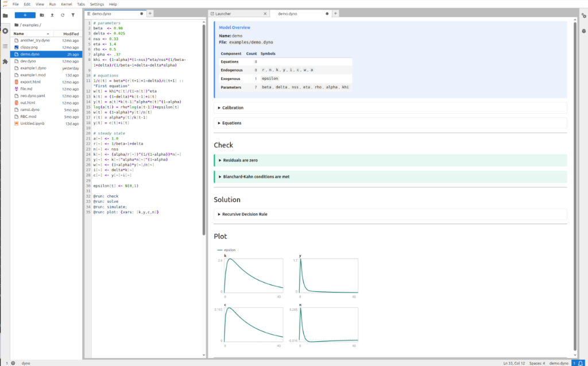
Task: Open the Debugger bug icon on right sidebar
Action: (584, 31)
